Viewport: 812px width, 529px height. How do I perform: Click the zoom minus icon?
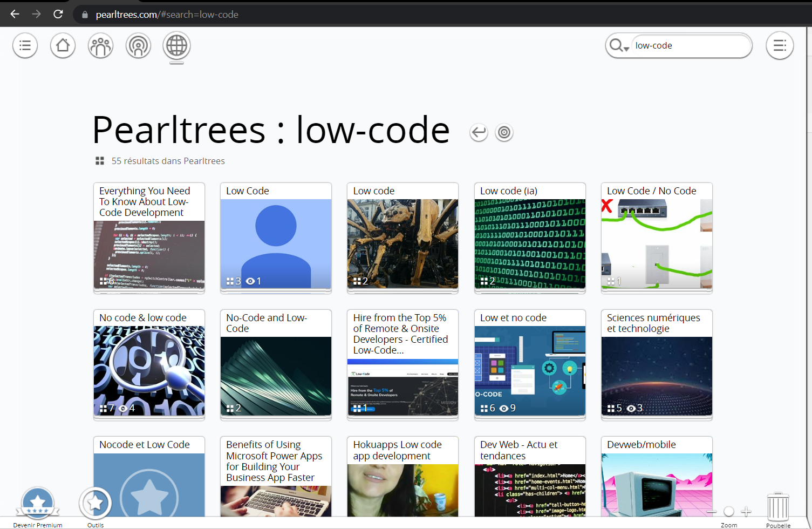click(x=712, y=511)
